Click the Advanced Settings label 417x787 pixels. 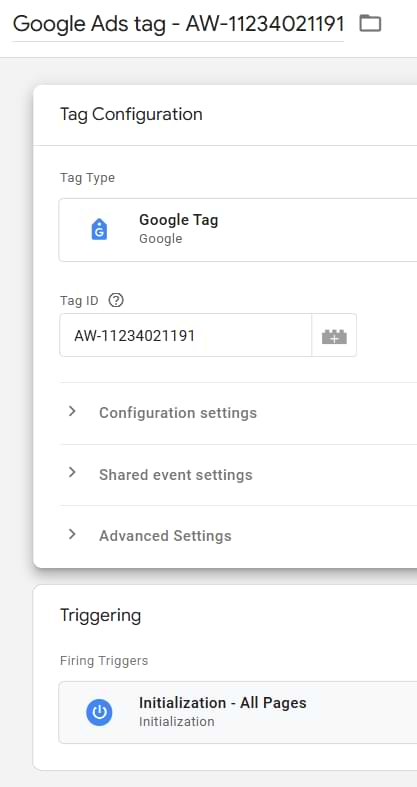tap(165, 536)
